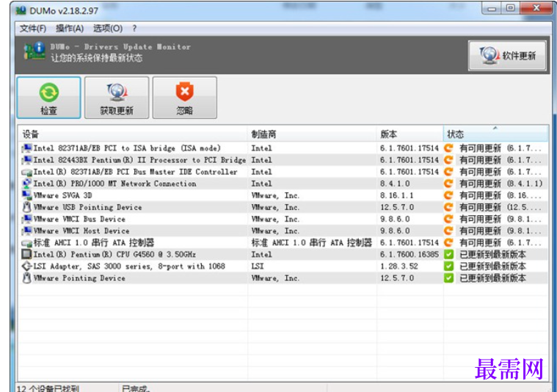Viewport: 557px width, 392px height.
Task: Open the 软件更新 software update button
Action: click(x=507, y=56)
